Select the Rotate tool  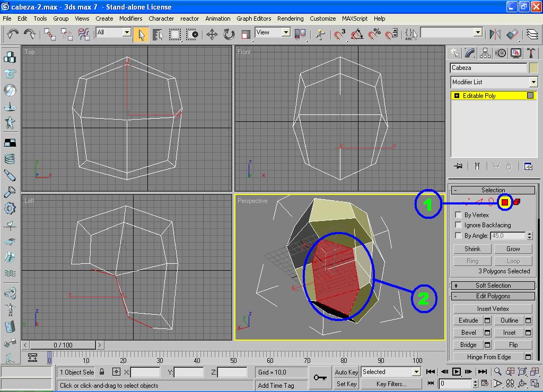tap(229, 34)
